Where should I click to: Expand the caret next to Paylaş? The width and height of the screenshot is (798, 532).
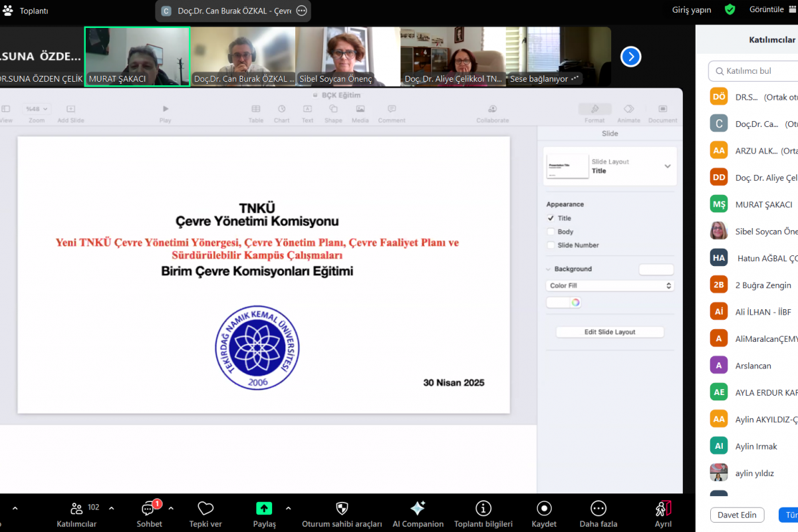(x=288, y=508)
